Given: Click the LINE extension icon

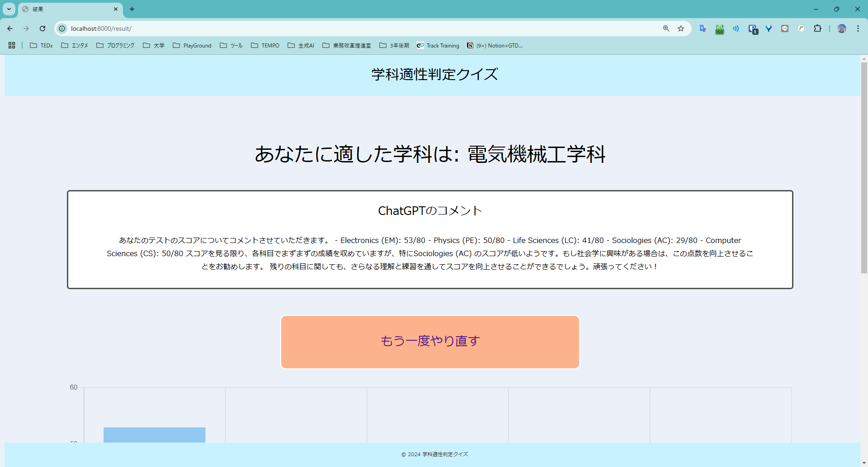Looking at the screenshot, I should click(x=784, y=29).
